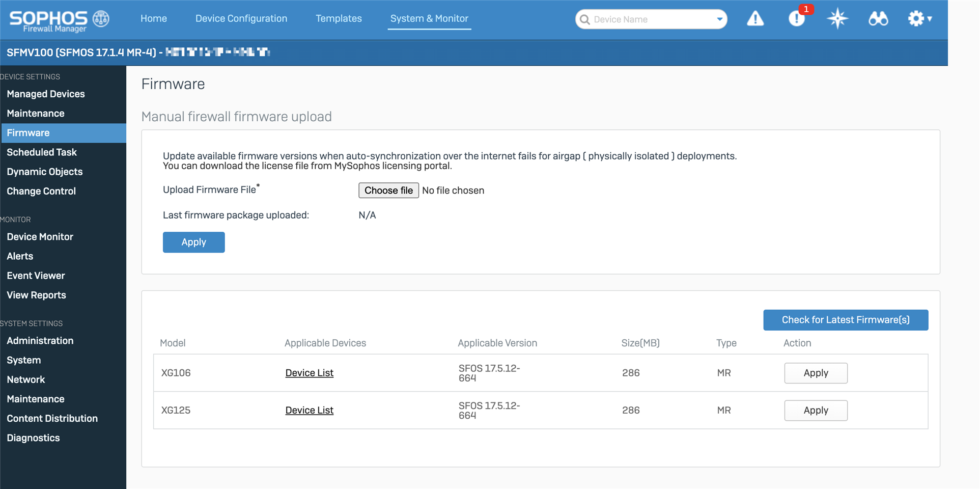
Task: Click the SFOS 17.5.12-664 version in XG106 row
Action: coord(489,373)
